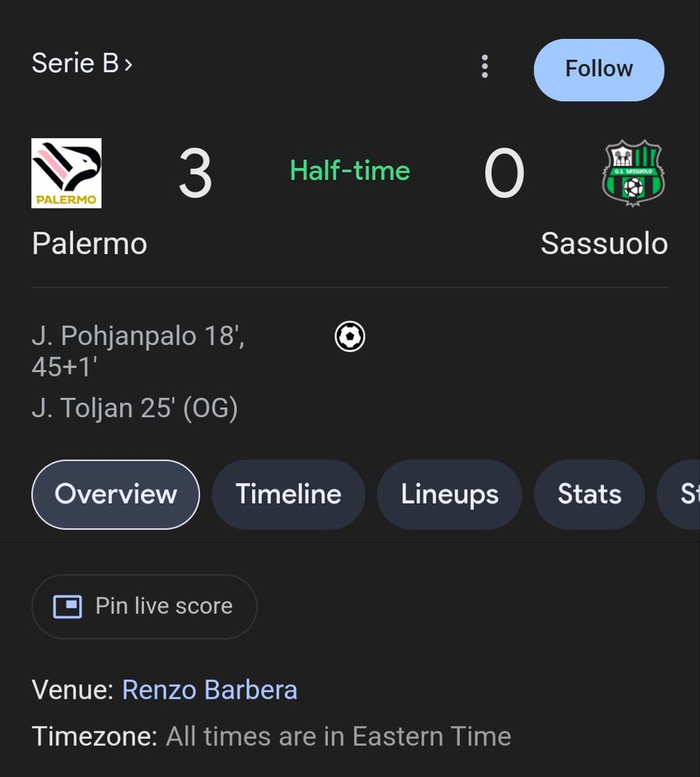
Task: Open the Lineups tab
Action: (449, 494)
